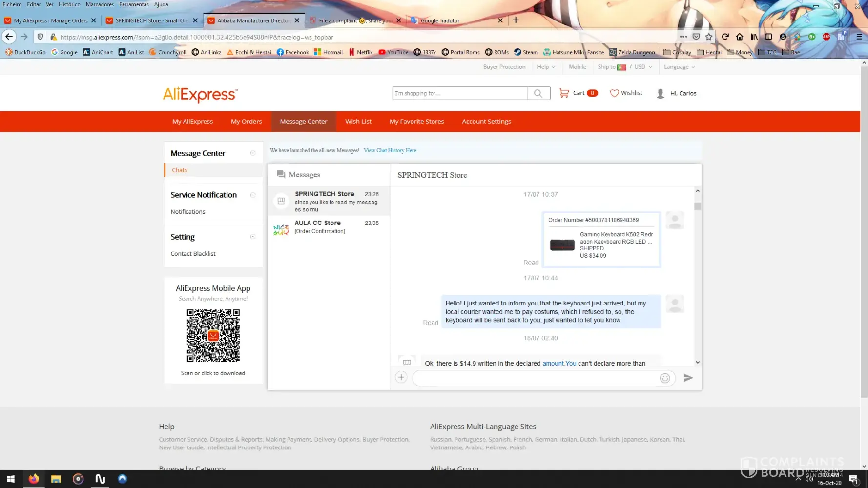Open the My Orders menu tab
Viewport: 868px width, 488px height.
246,122
